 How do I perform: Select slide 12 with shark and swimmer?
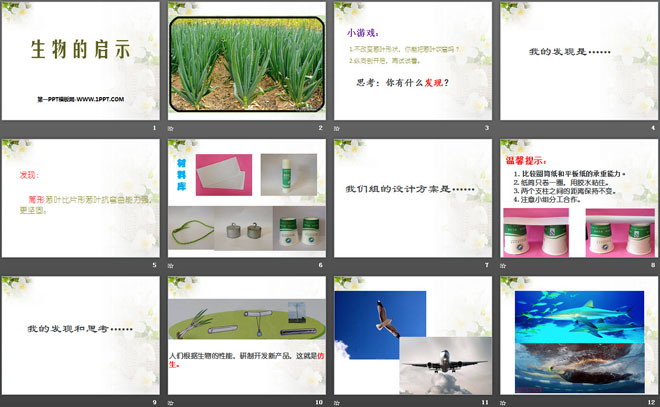pyautogui.click(x=579, y=335)
